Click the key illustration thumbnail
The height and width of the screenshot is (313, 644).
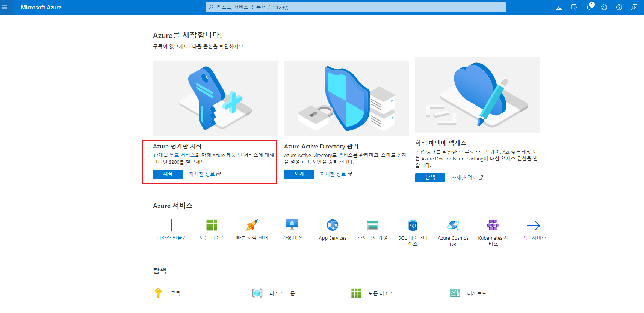coord(215,98)
